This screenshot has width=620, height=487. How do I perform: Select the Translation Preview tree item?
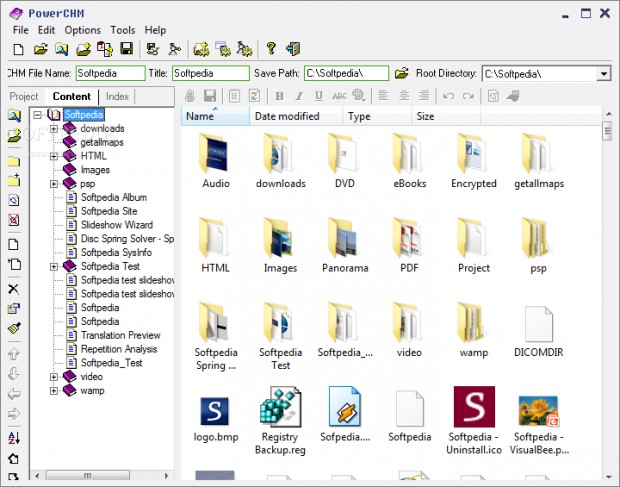pyautogui.click(x=121, y=335)
